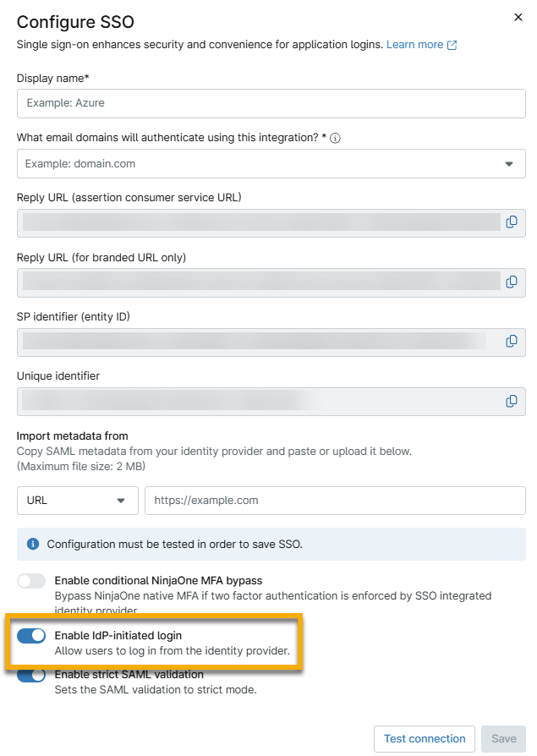Close the Configure SSO dialog
The height and width of the screenshot is (756, 537).
(x=518, y=17)
